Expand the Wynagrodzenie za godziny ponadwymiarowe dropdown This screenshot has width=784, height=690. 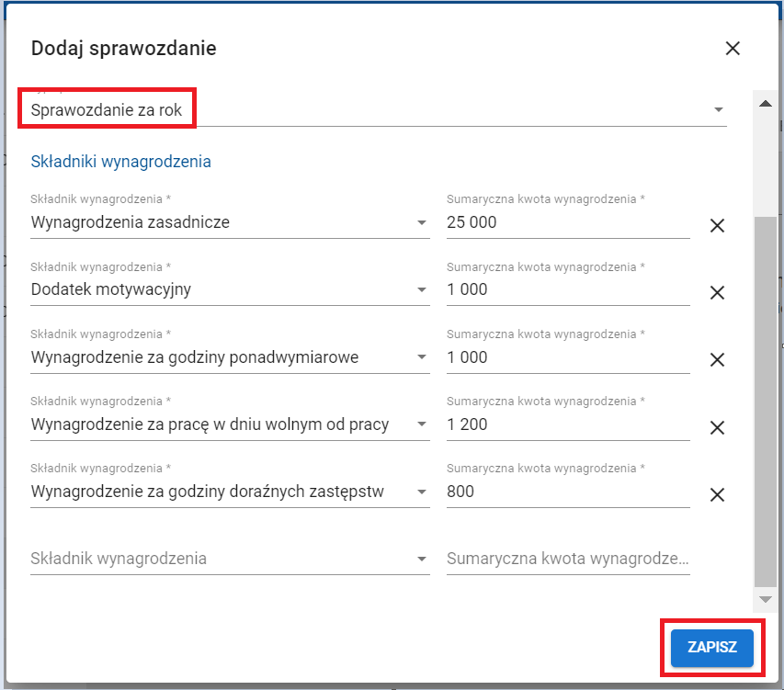point(421,357)
